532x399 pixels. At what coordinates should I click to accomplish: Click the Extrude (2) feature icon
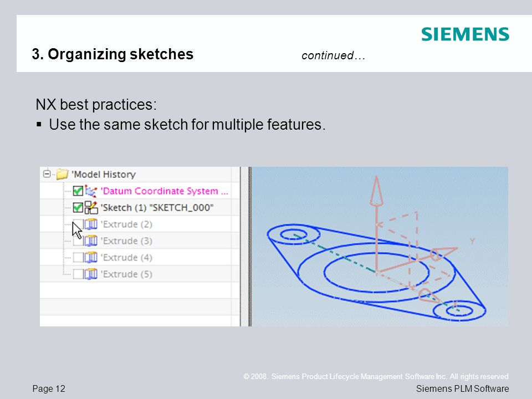pos(90,224)
